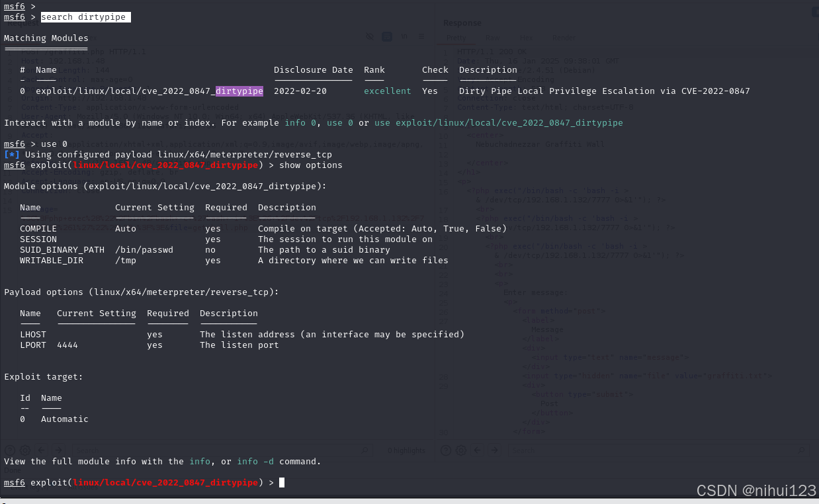Click the terminal cursor at the final prompt

click(x=282, y=482)
